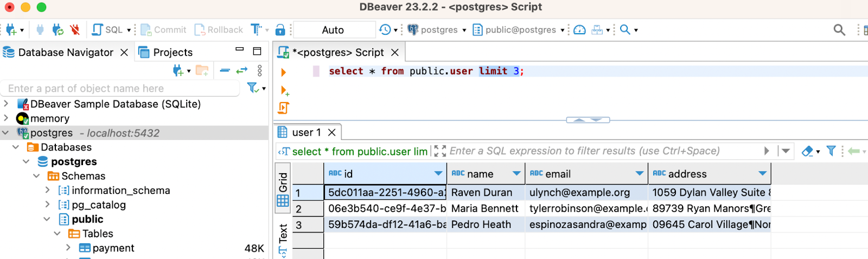Open the public@postgres schema dropdown
The image size is (868, 259).
point(520,30)
